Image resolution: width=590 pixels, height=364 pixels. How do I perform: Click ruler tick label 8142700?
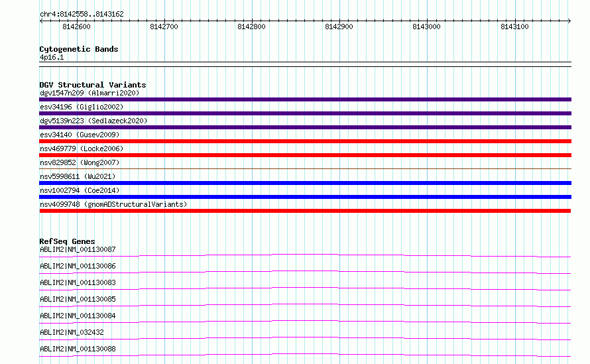[164, 27]
